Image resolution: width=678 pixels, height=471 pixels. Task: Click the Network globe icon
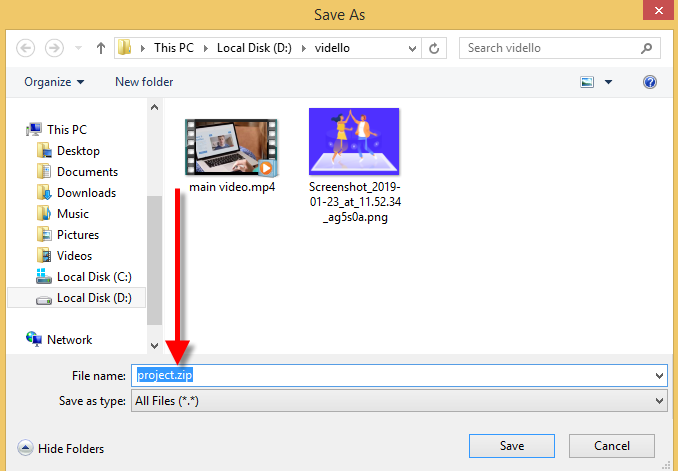coord(34,339)
